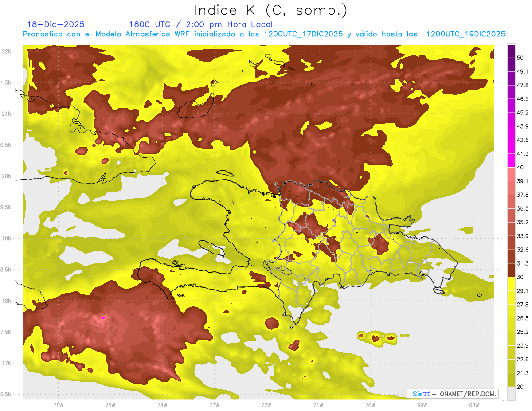The height and width of the screenshot is (411, 532).
Task: Click the longitude label '76W'
Action: 58,405
